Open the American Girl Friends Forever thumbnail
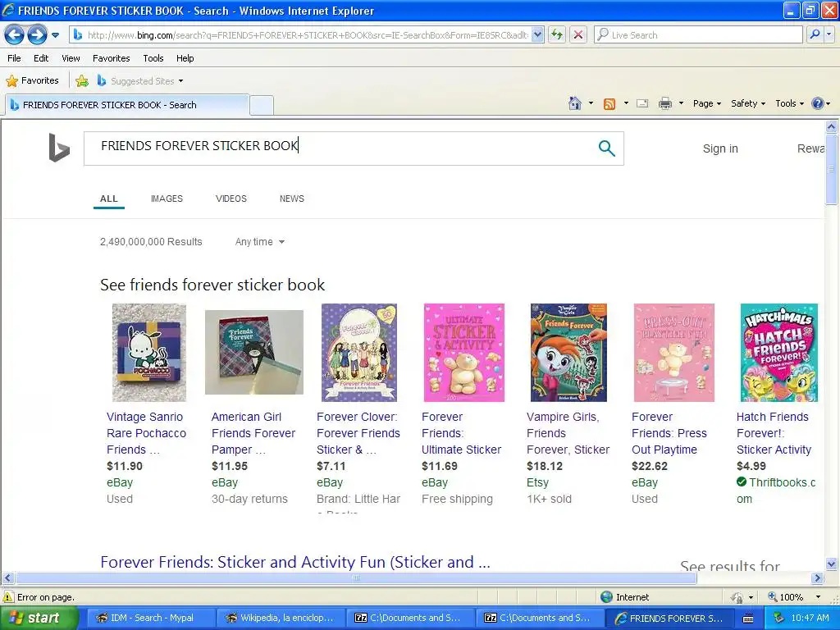This screenshot has height=630, width=840. pyautogui.click(x=254, y=353)
